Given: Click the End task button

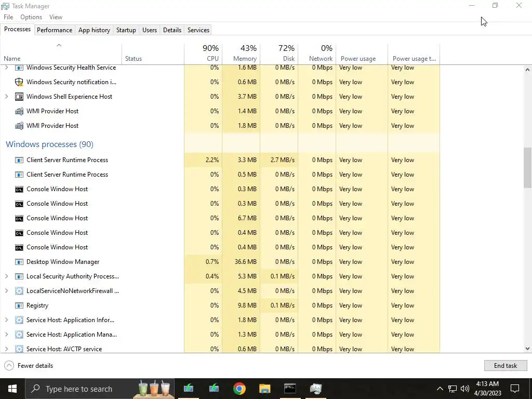Looking at the screenshot, I should coord(506,366).
